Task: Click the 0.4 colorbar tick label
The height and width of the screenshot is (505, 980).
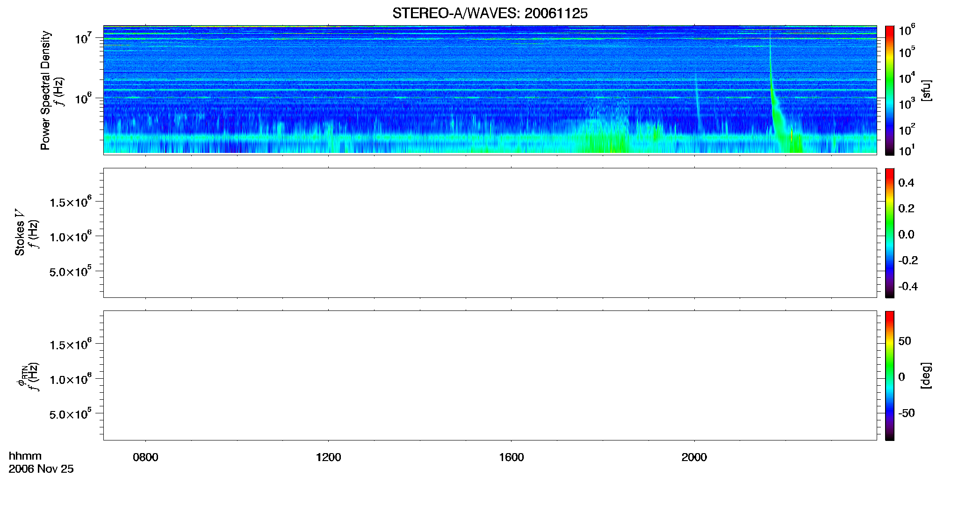Action: click(906, 183)
